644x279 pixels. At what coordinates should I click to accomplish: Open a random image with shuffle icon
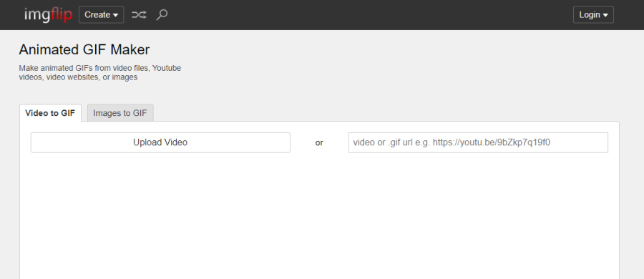139,15
